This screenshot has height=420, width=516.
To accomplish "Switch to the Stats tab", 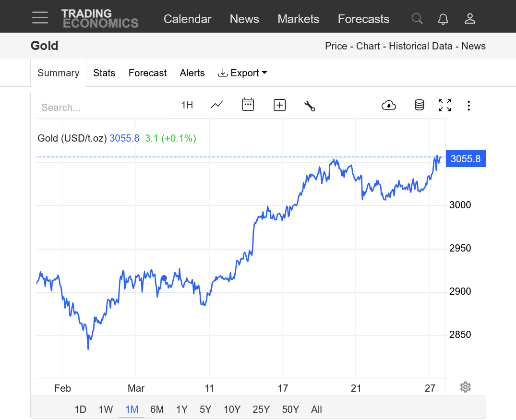I will [x=104, y=73].
